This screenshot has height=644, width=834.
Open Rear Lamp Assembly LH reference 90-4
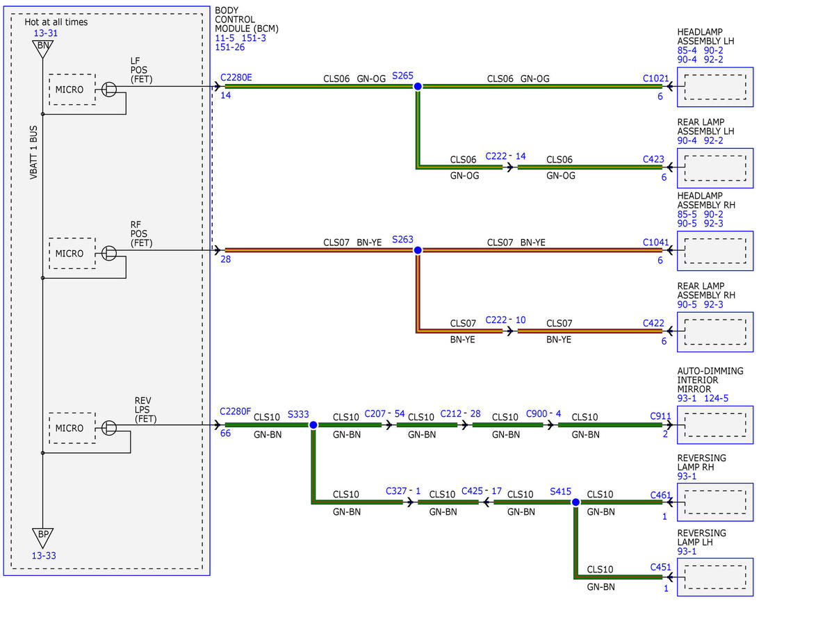[x=687, y=141]
